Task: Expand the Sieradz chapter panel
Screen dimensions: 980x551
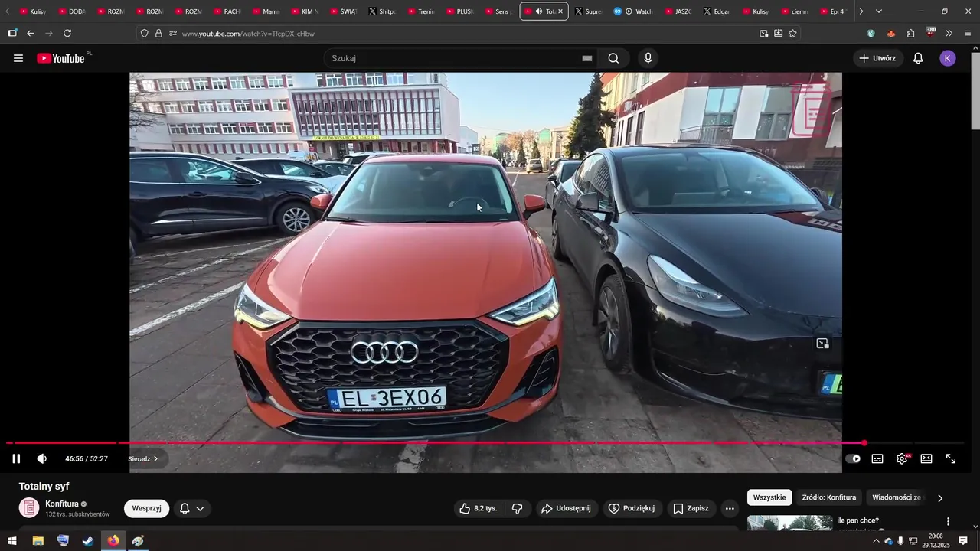Action: (x=142, y=459)
